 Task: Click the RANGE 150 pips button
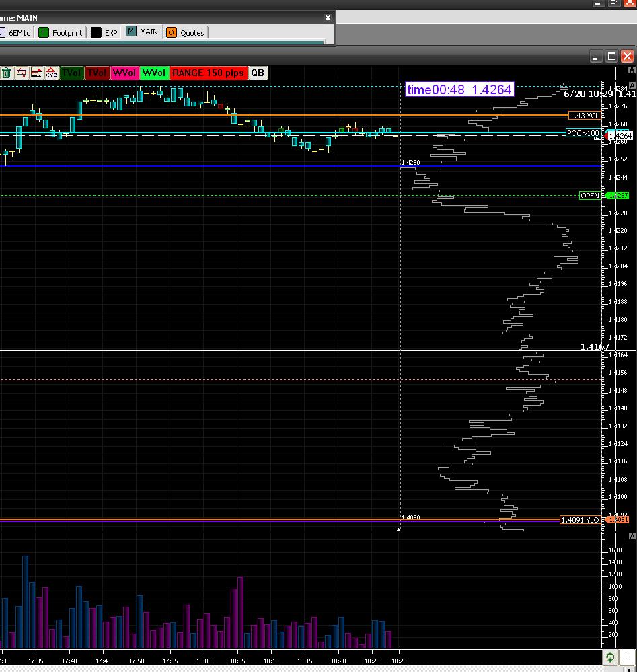(x=208, y=73)
